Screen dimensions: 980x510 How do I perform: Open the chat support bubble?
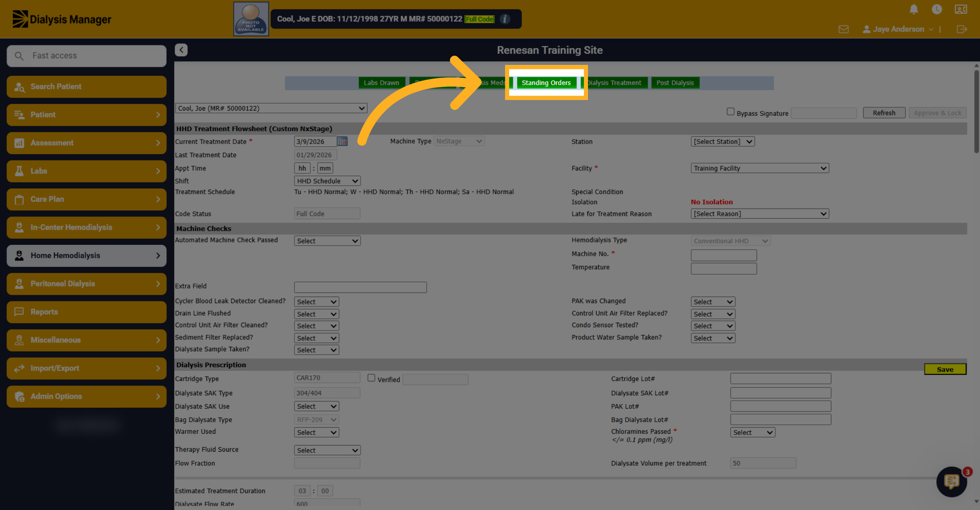(x=952, y=482)
